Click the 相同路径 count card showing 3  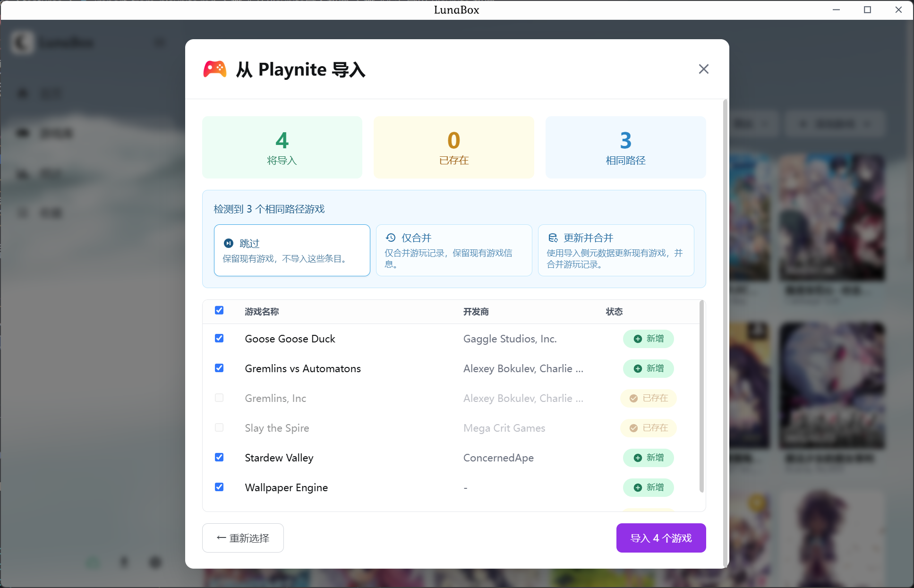tap(626, 147)
